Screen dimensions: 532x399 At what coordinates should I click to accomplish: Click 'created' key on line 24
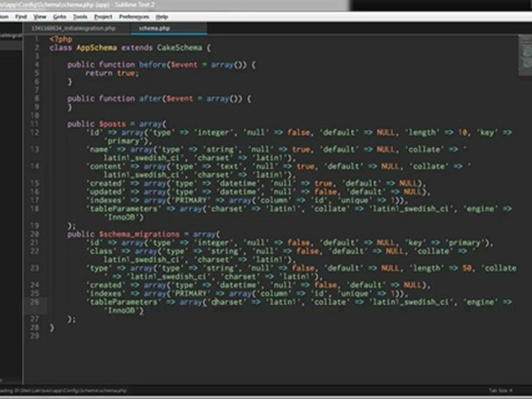[x=105, y=285]
